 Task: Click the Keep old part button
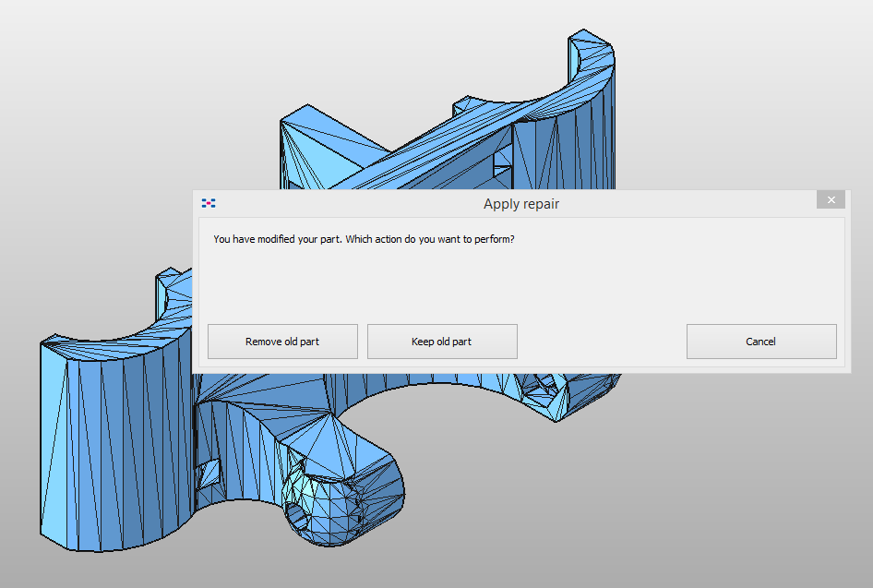pos(442,342)
